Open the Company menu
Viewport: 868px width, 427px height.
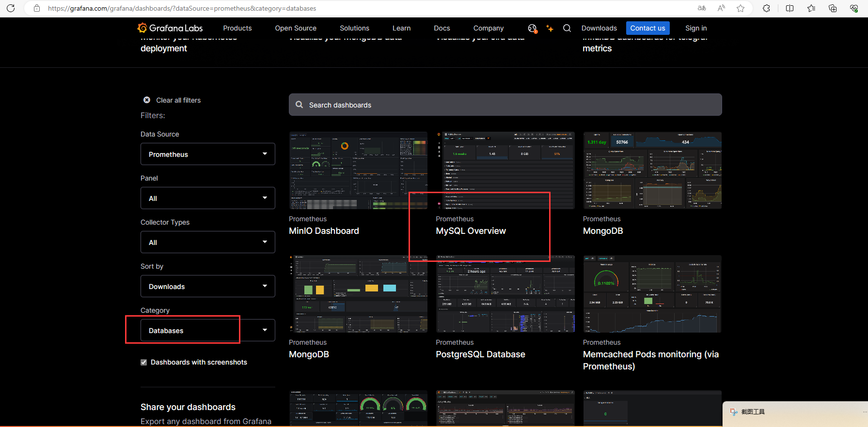(x=489, y=28)
